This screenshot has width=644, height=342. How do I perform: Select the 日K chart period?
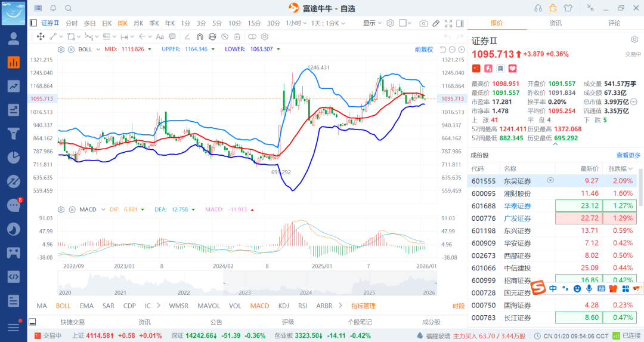click(x=107, y=23)
